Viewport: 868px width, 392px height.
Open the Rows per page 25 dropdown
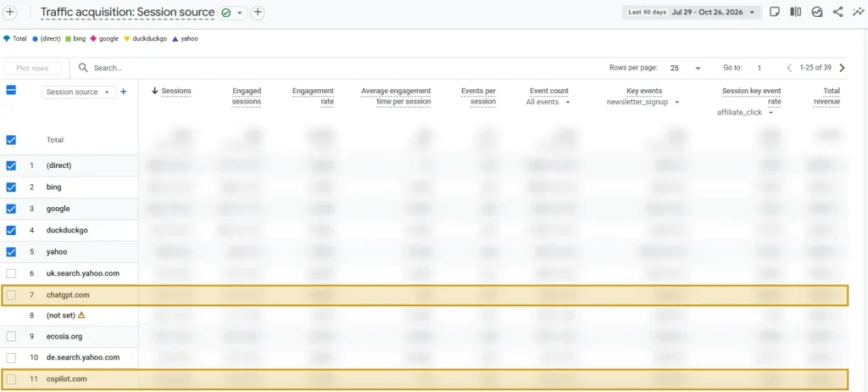tap(685, 68)
